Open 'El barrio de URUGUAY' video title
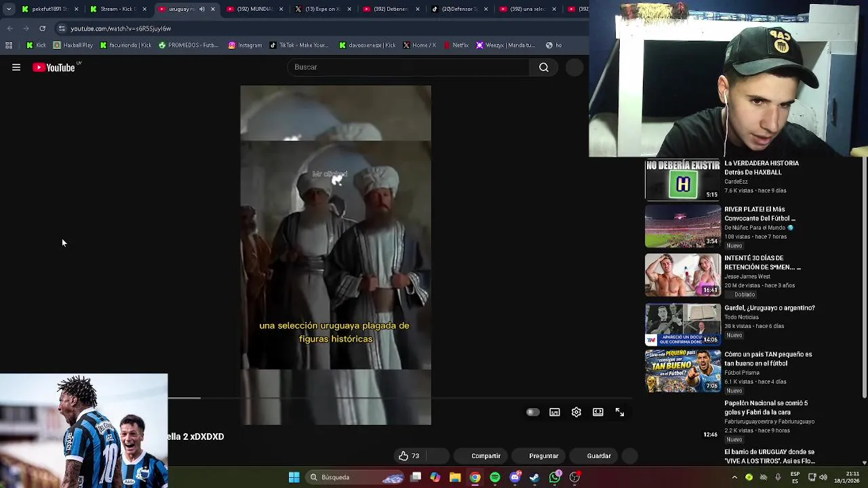This screenshot has height=488, width=868. pos(770,456)
